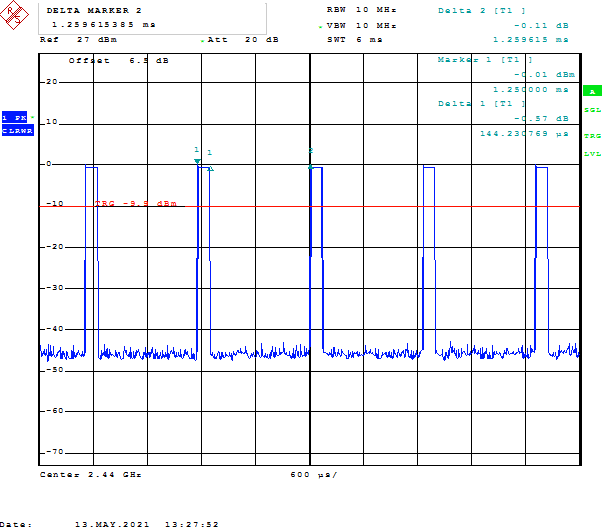
Task: Toggle the '1 PK' trace detector label
Action: [x=15, y=117]
